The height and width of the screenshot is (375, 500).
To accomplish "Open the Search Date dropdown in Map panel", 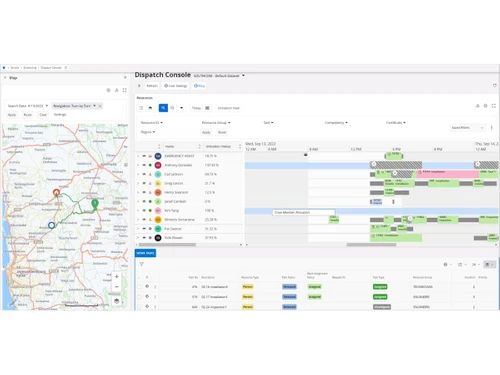I will point(28,106).
